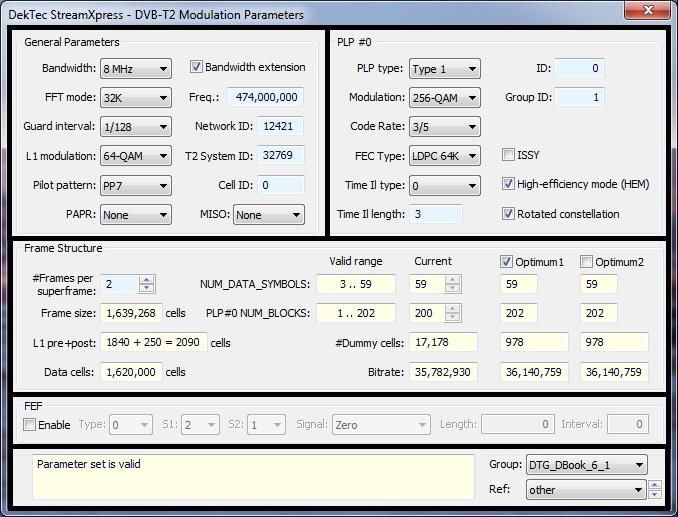The height and width of the screenshot is (517, 678).
Task: Click NUM_BLOCKS valid range 1 .. 202
Action: pyautogui.click(x=355, y=313)
